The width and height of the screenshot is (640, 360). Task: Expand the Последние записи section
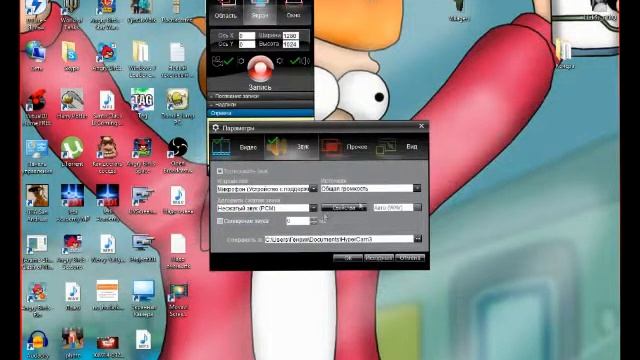pos(260,96)
